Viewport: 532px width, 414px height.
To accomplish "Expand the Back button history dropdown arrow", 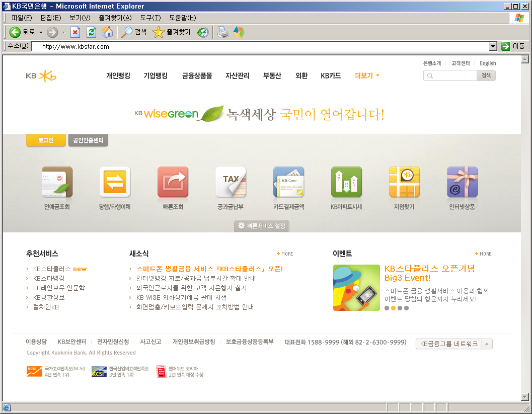I will tap(41, 33).
